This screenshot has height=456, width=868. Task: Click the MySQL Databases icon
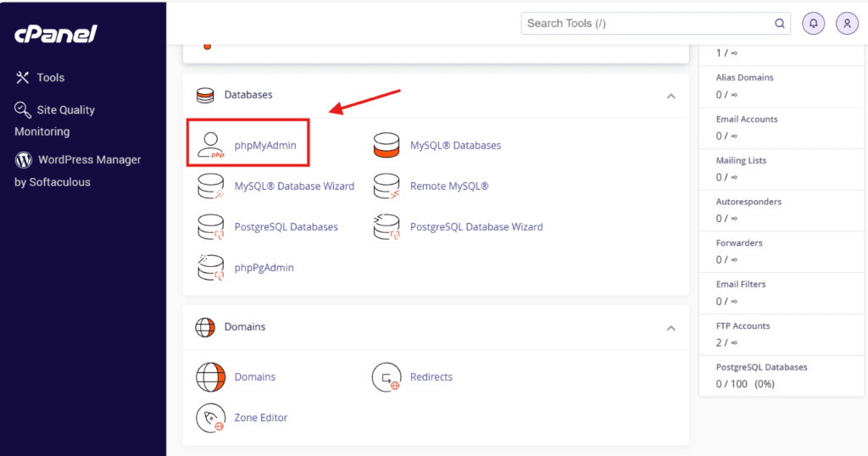pyautogui.click(x=387, y=145)
